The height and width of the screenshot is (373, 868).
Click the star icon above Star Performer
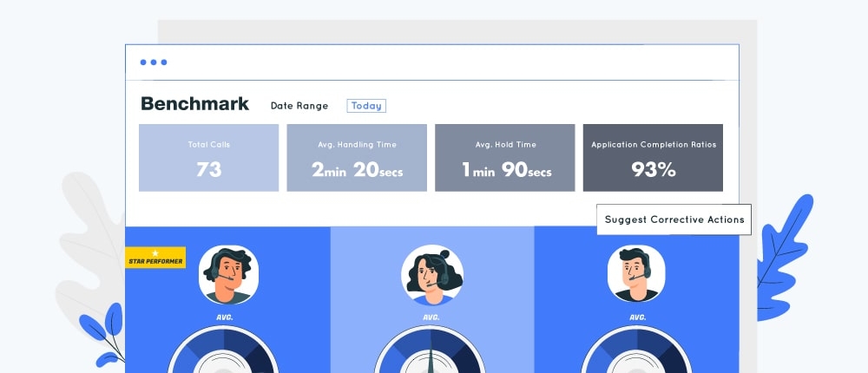(155, 253)
